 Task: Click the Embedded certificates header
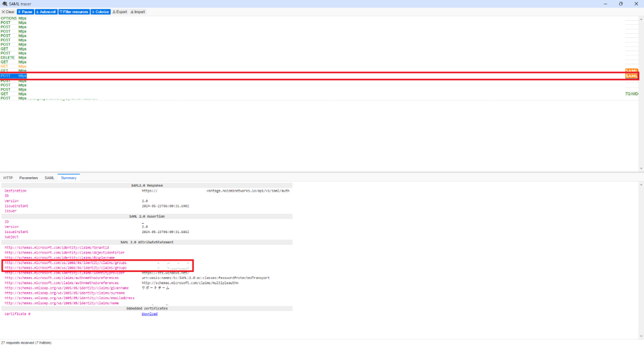(x=147, y=309)
